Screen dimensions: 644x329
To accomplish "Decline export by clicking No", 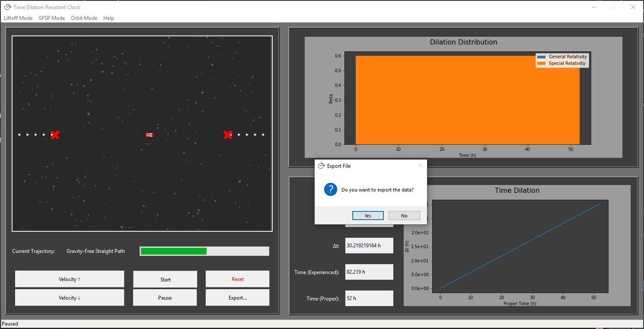I will 404,216.
